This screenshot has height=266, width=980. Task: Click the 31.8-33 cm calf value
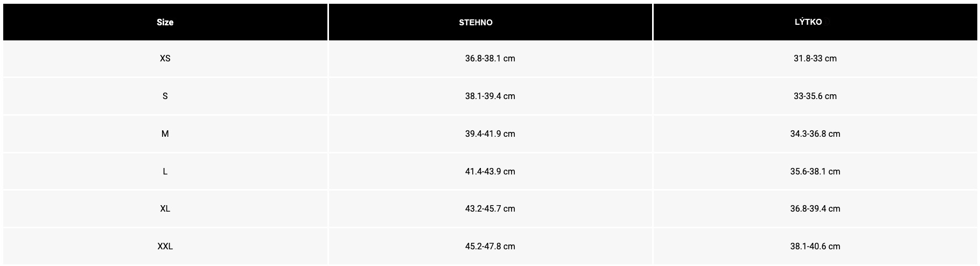(815, 59)
